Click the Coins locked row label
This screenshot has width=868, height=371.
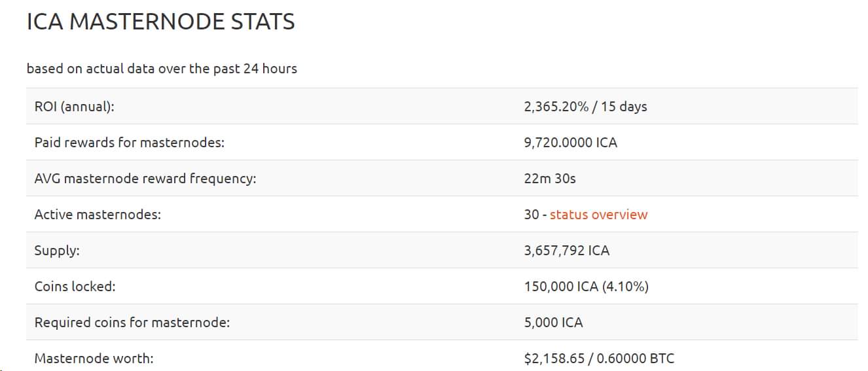(x=75, y=287)
